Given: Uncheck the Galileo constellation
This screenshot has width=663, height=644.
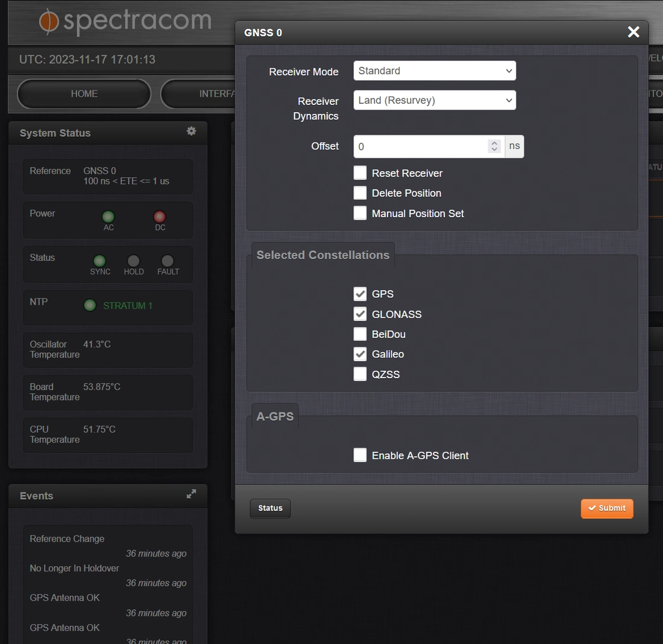Looking at the screenshot, I should pyautogui.click(x=360, y=354).
